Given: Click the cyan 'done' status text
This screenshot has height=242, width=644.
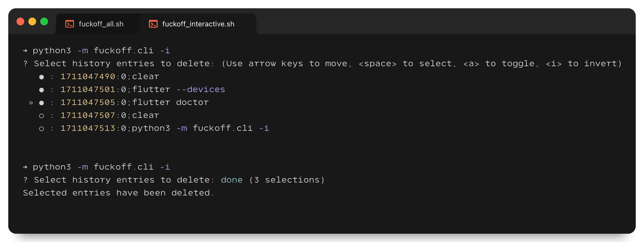Looking at the screenshot, I should click(232, 180).
